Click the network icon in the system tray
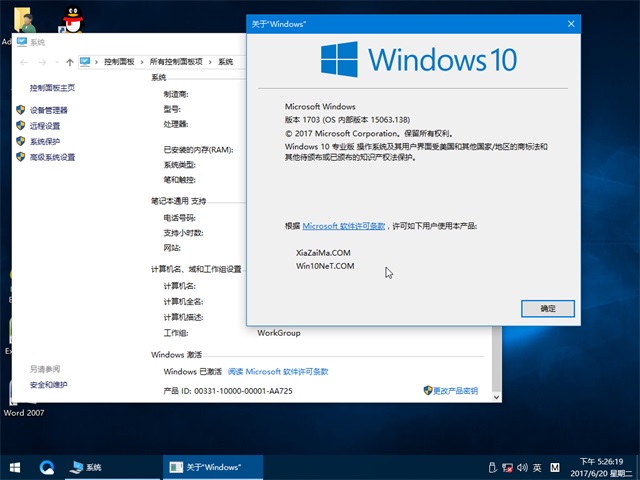640x480 pixels. click(x=508, y=467)
